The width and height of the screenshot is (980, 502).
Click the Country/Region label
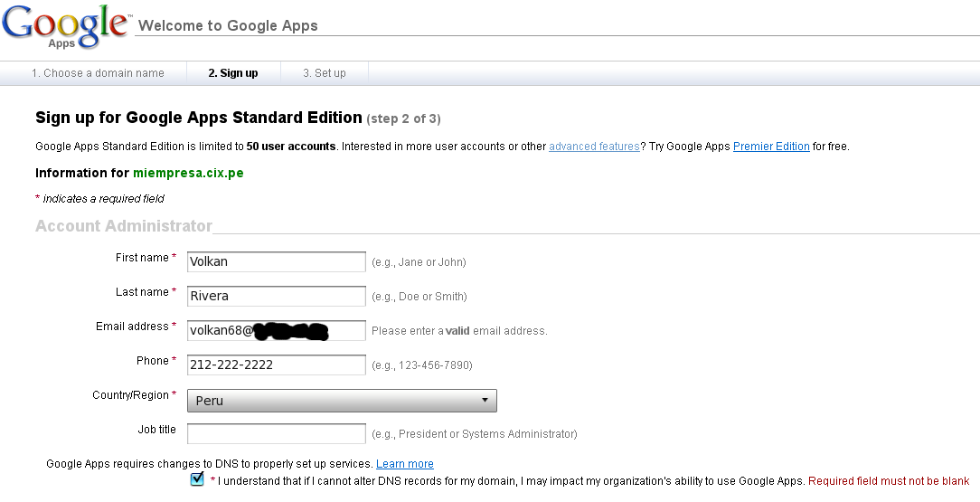coord(130,395)
